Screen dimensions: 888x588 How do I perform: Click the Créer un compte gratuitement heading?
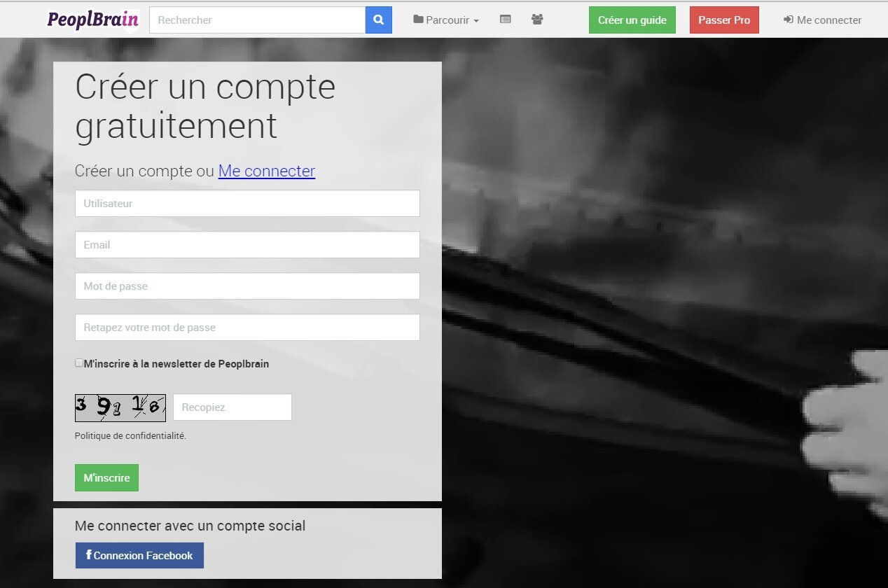pos(205,106)
